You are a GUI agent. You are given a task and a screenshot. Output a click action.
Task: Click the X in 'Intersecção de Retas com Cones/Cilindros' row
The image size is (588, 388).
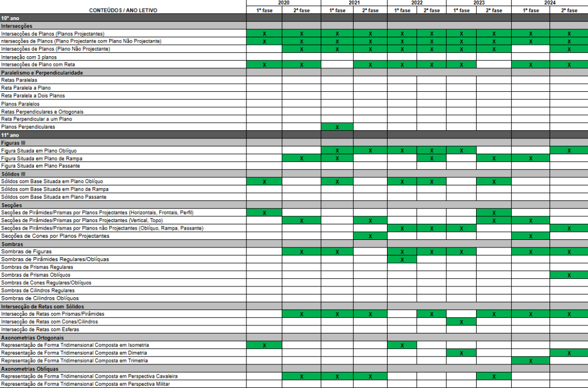pyautogui.click(x=461, y=322)
